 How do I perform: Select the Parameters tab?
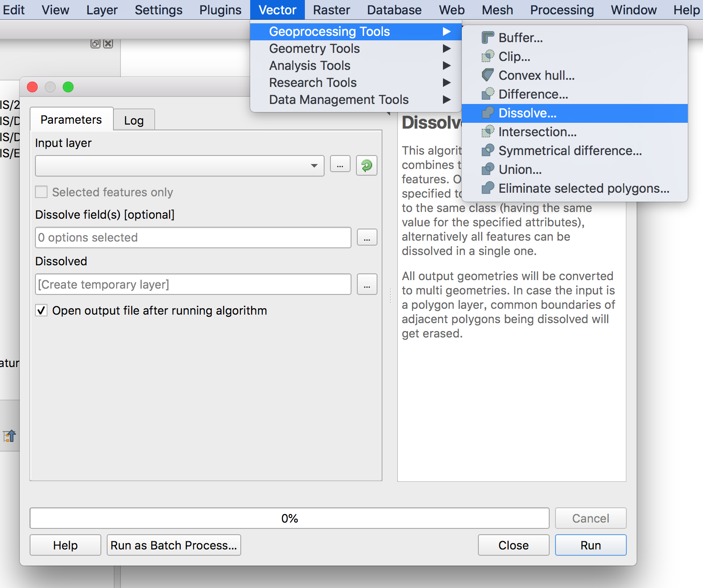pyautogui.click(x=71, y=119)
